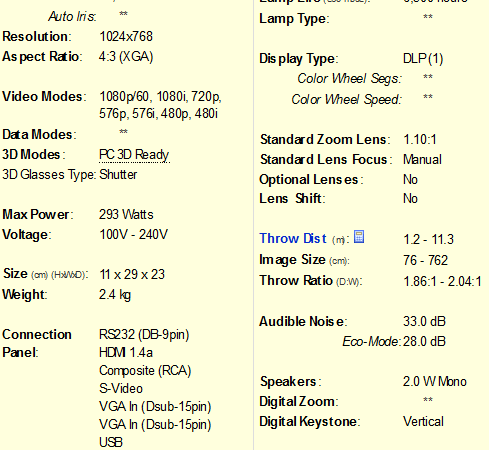Open the throw distance calculator icon

359,237
